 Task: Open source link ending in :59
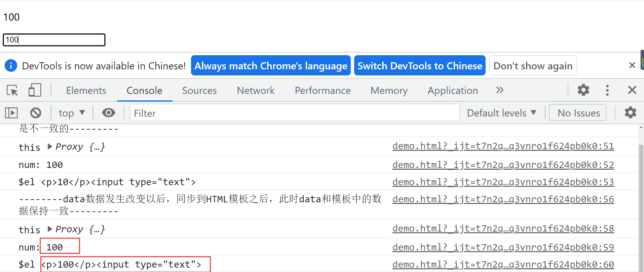pyautogui.click(x=503, y=247)
